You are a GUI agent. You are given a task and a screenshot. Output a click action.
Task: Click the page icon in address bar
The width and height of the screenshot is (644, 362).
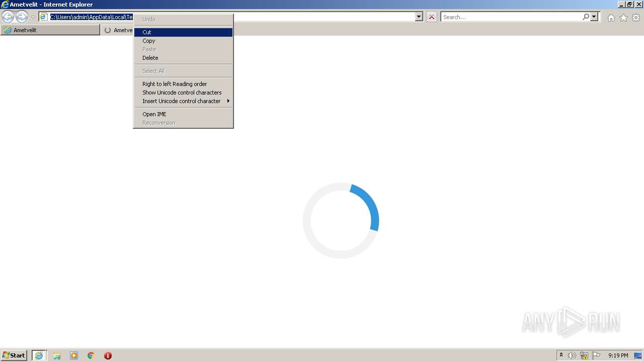[44, 17]
